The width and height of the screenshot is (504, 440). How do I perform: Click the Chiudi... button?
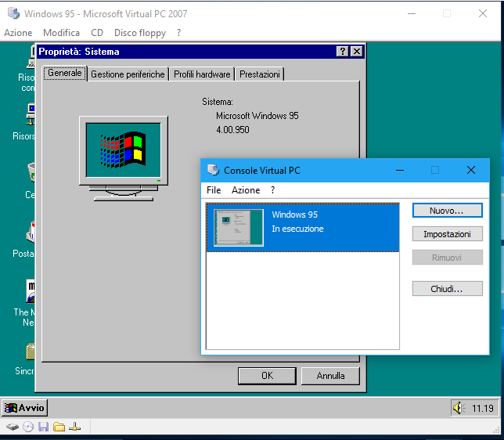pos(447,289)
